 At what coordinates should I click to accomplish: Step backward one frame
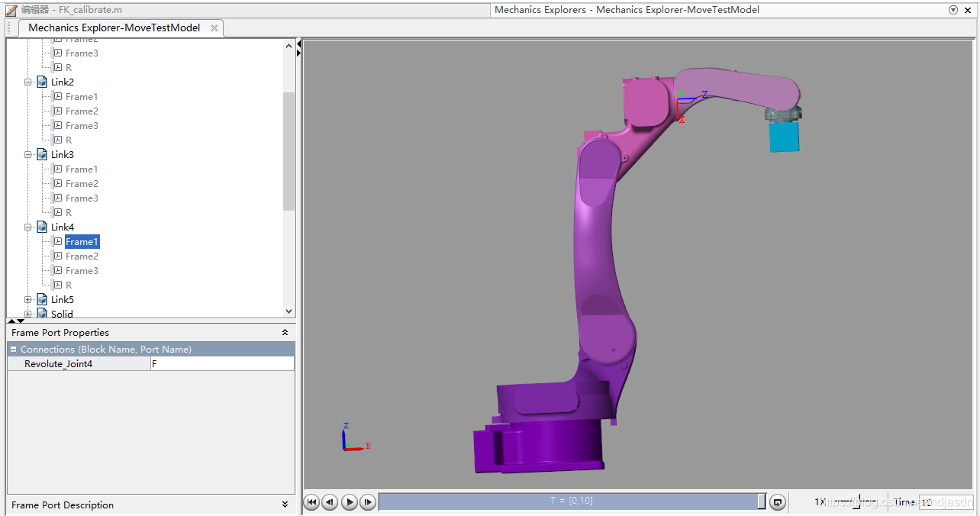click(330, 502)
